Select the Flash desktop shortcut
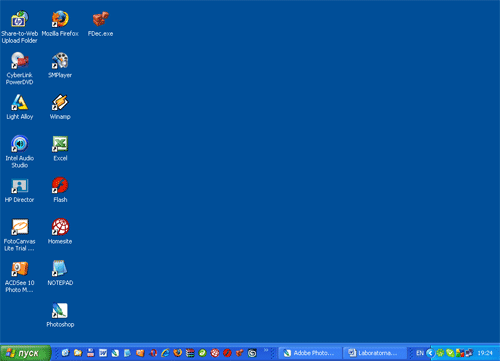Viewport: 500px width, 361px height. [x=60, y=190]
